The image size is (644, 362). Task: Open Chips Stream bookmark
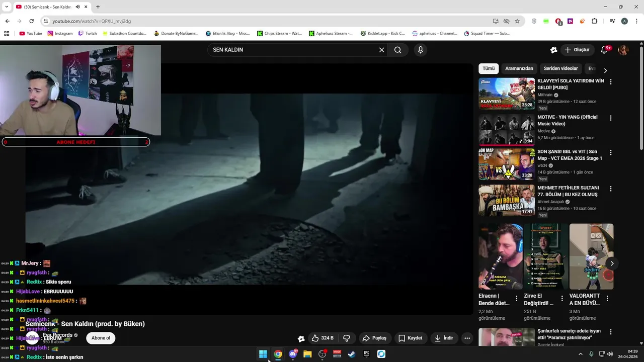[x=279, y=34]
